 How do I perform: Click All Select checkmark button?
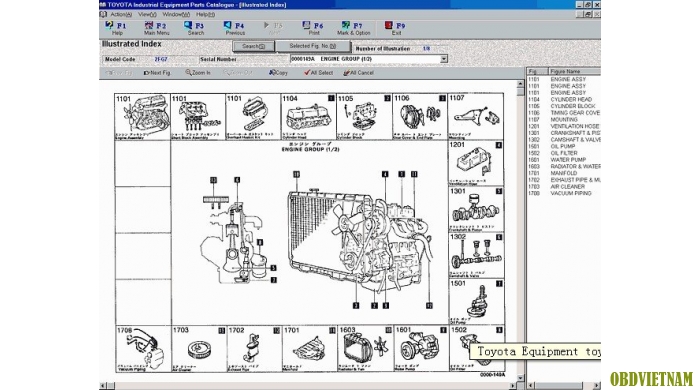318,73
